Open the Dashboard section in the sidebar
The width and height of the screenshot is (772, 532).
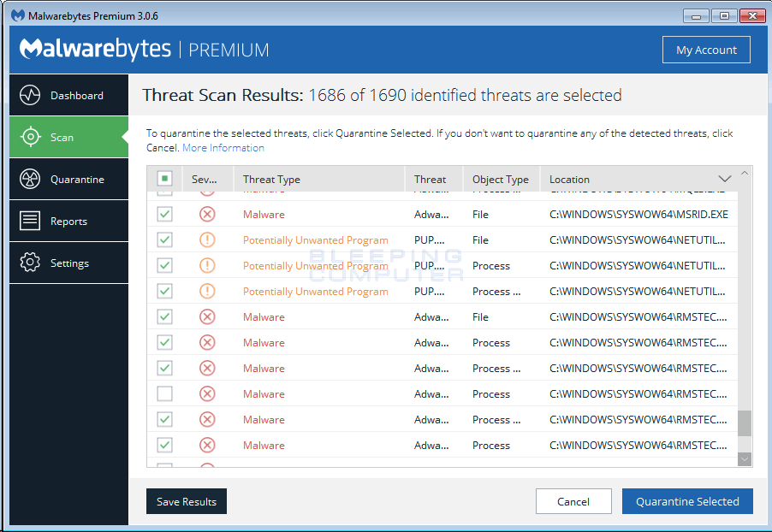pos(69,95)
